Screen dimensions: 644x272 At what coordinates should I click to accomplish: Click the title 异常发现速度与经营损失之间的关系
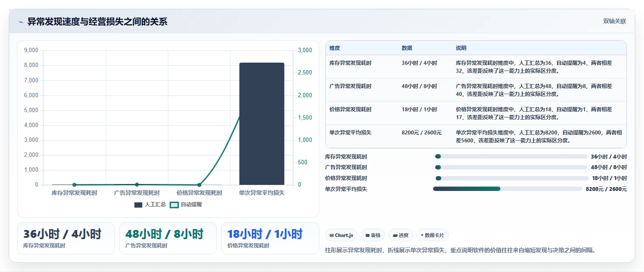point(97,21)
